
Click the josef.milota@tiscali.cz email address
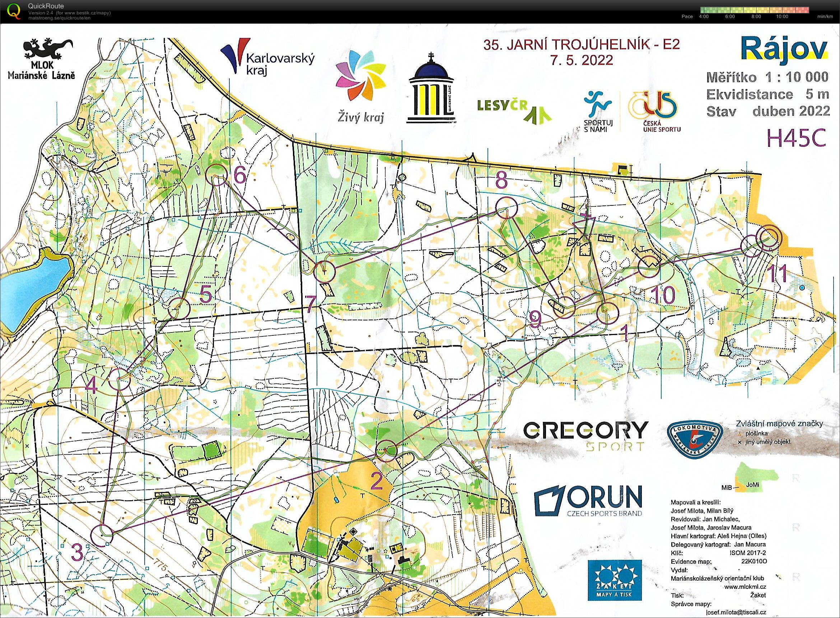736,612
